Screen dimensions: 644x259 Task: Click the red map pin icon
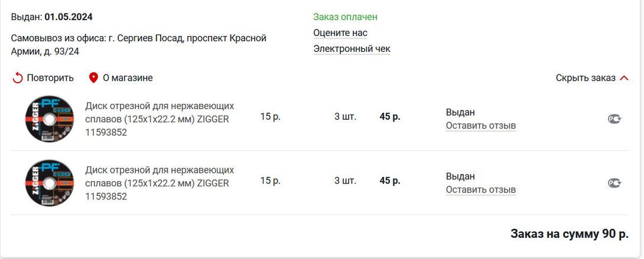(x=93, y=78)
